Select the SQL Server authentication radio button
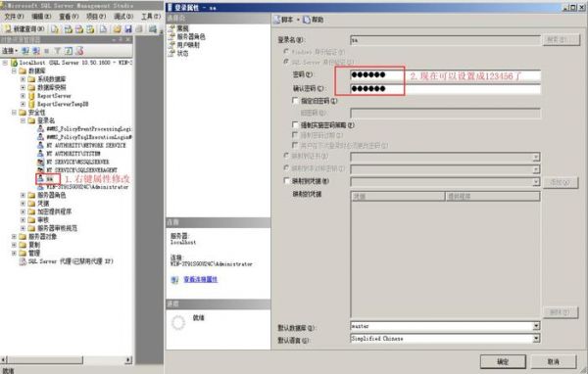 click(286, 62)
